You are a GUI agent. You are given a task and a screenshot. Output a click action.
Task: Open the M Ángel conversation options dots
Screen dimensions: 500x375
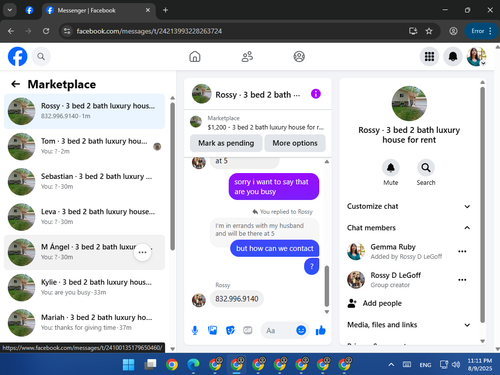click(142, 252)
